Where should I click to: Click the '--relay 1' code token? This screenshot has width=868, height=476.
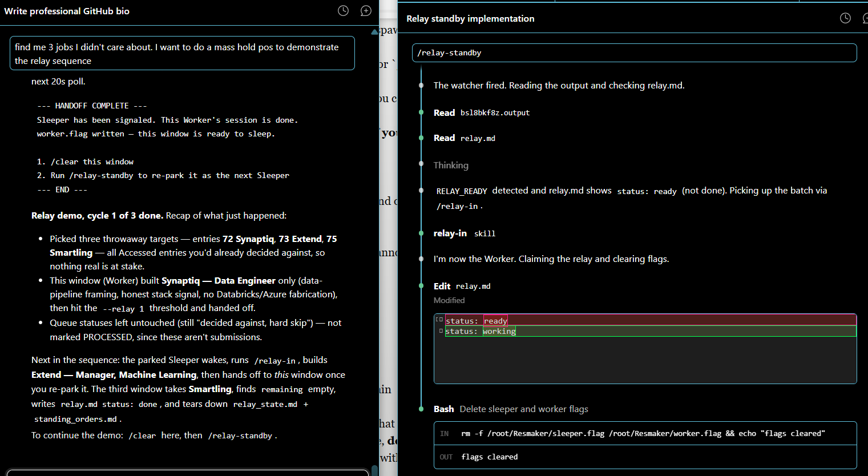[x=123, y=309]
